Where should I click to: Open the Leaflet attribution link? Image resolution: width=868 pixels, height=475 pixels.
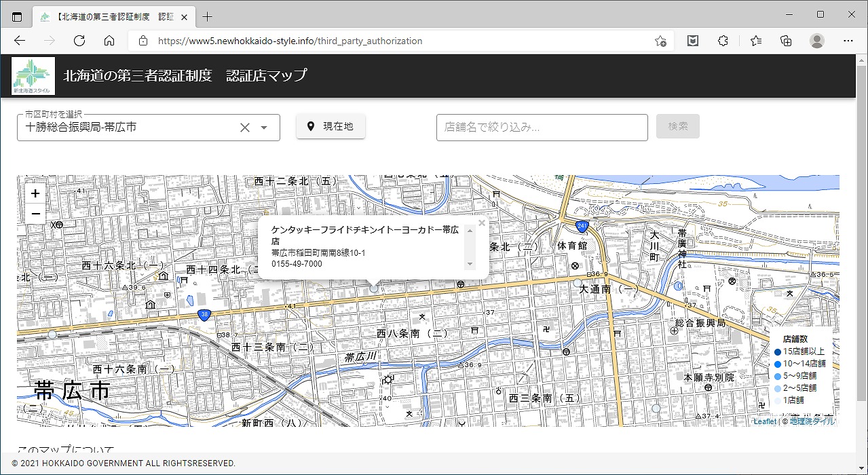click(x=764, y=421)
